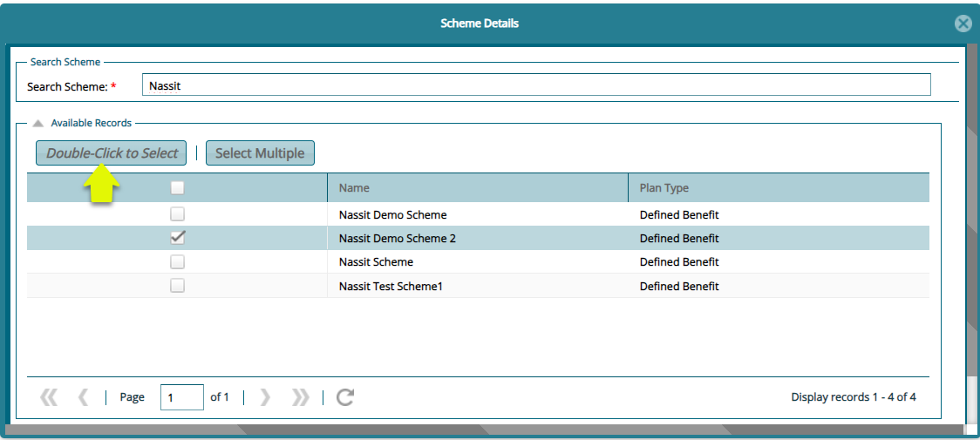The width and height of the screenshot is (980, 440).
Task: Uncheck the Nassit Demo Scheme 2 checkbox
Action: pyautogui.click(x=177, y=238)
